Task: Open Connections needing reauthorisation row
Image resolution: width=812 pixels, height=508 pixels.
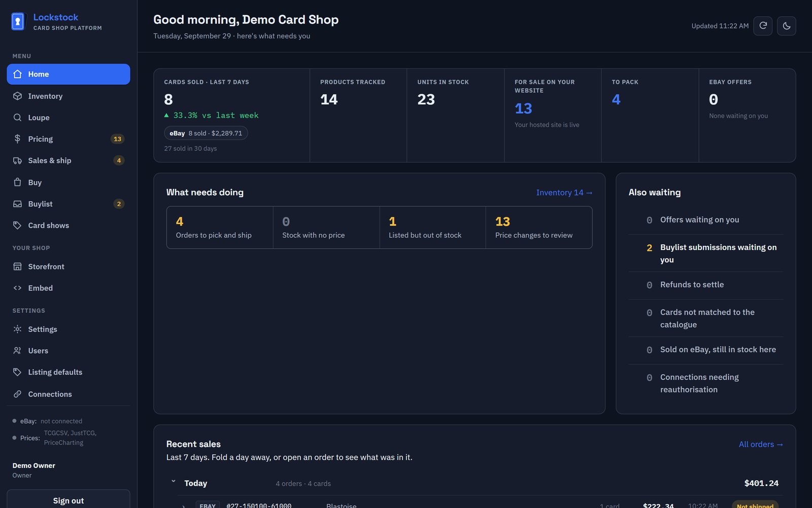Action: tap(705, 384)
